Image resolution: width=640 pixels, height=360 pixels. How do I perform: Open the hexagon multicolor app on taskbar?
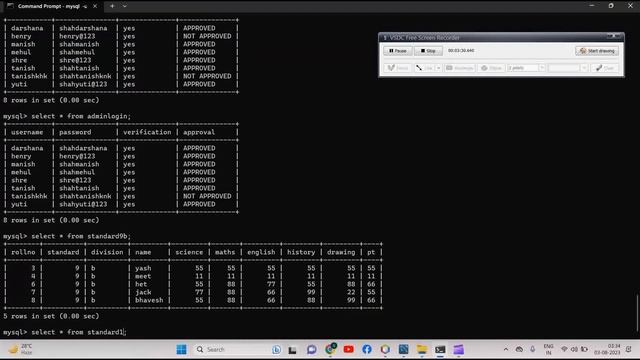pos(385,349)
